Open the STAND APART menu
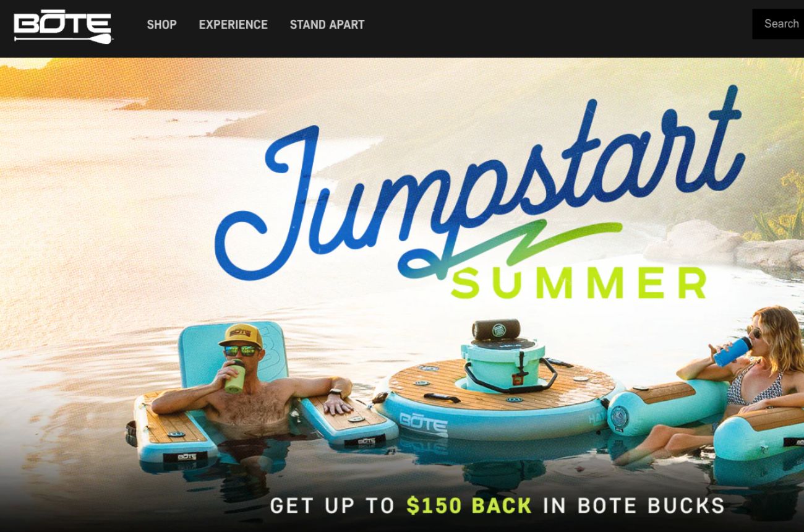The image size is (804, 532). [327, 25]
